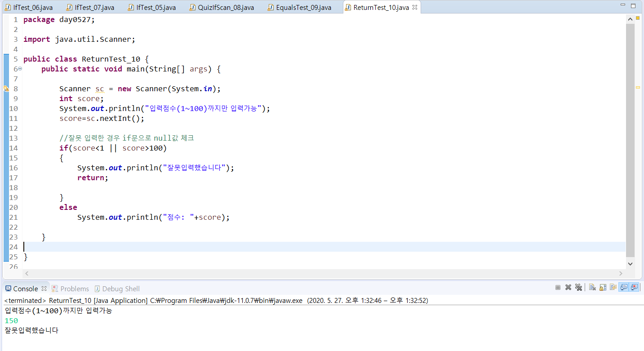The image size is (644, 351).
Task: Click 'if(score<1 || score>100)' on line 14
Action: pos(113,148)
